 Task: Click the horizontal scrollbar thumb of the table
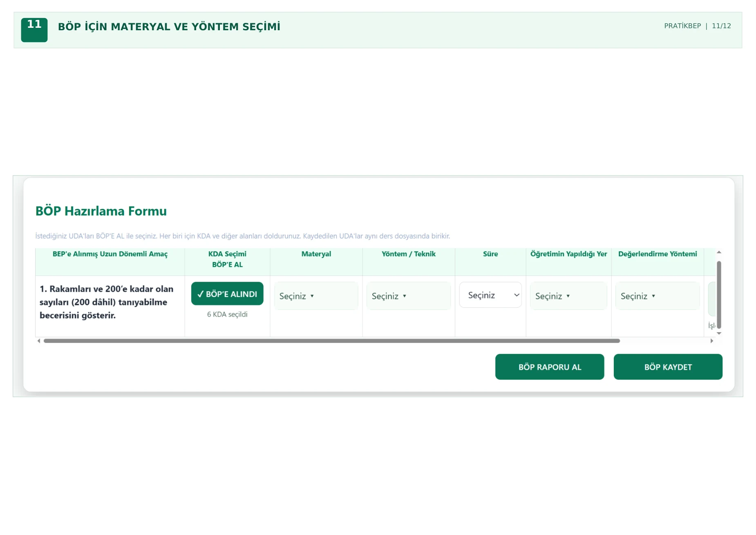point(332,341)
